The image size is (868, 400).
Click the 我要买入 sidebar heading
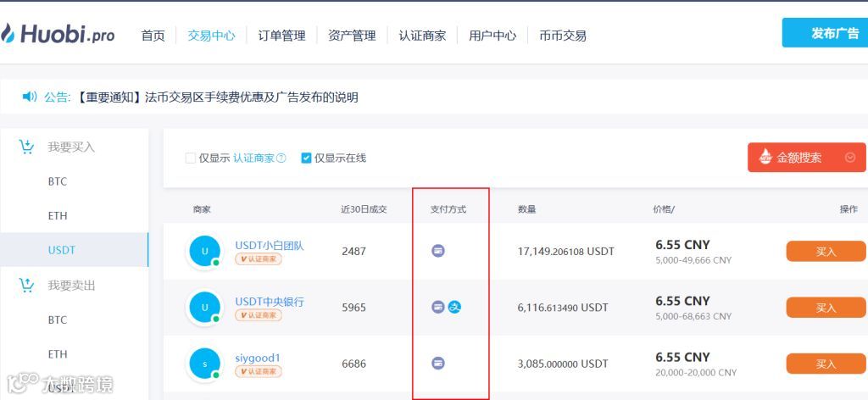click(x=71, y=147)
